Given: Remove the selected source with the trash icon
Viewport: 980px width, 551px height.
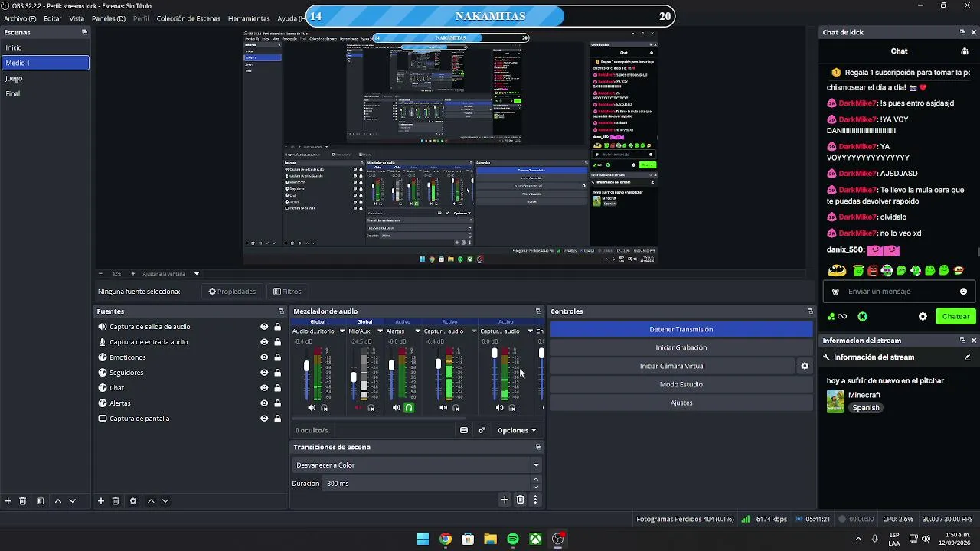Looking at the screenshot, I should [116, 501].
